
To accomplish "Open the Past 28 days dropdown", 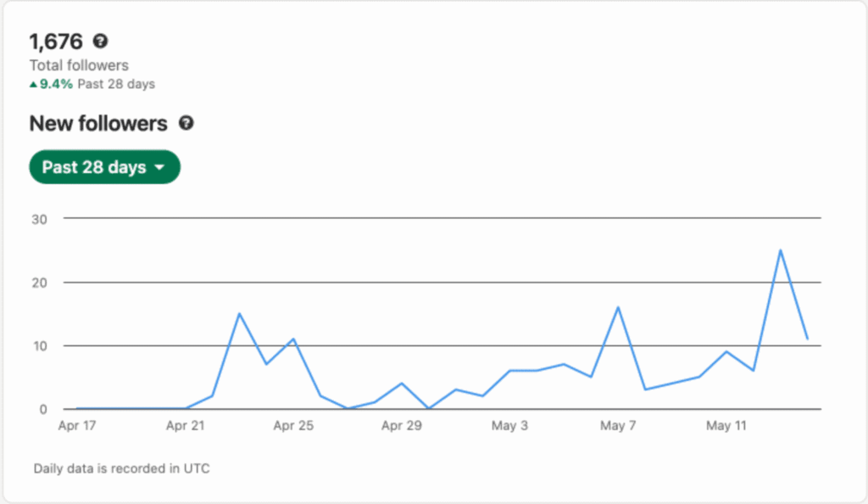I will pyautogui.click(x=104, y=167).
